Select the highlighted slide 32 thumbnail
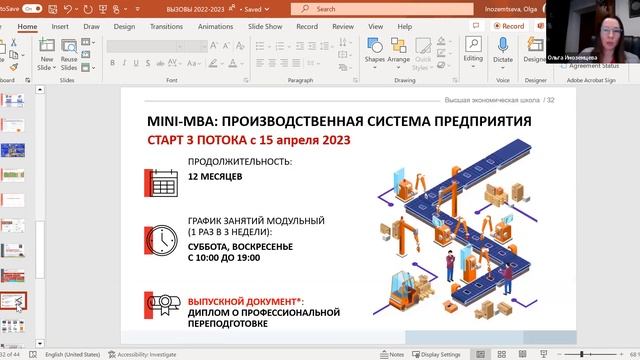 (13, 301)
